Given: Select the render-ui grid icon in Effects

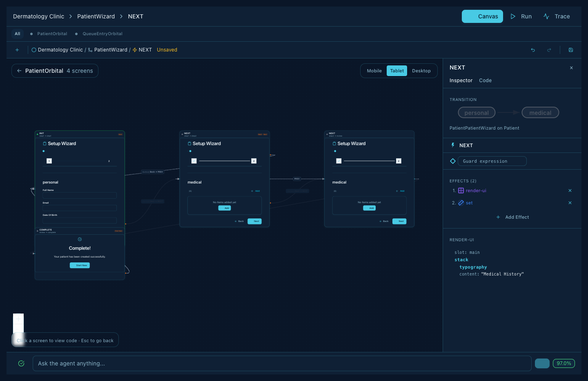Looking at the screenshot, I should [461, 190].
